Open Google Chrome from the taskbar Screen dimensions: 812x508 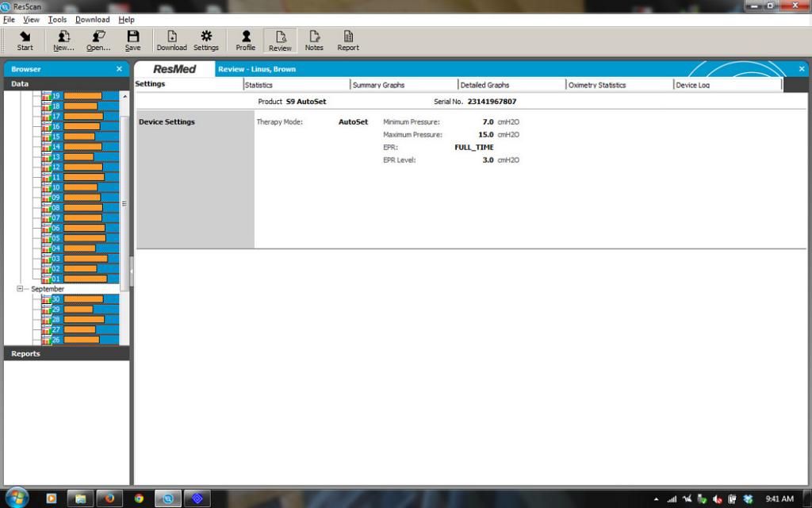click(x=139, y=498)
